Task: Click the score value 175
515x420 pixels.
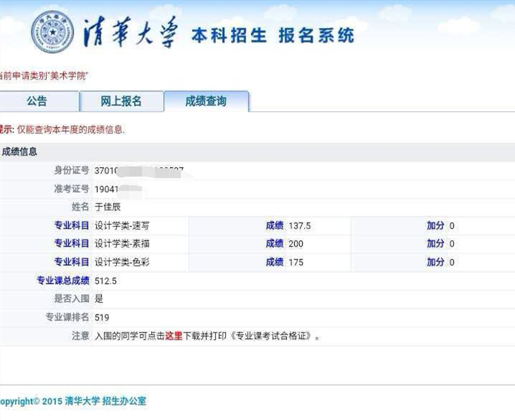Action: pyautogui.click(x=296, y=262)
